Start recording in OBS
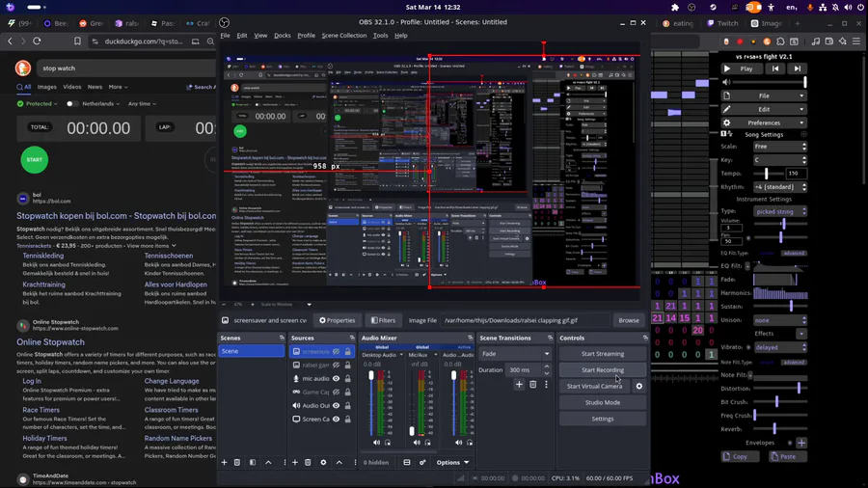The image size is (868, 488). 602,370
